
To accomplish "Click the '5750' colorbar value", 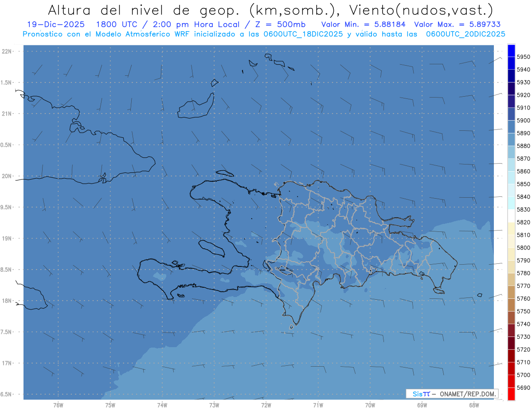I will (x=523, y=311).
